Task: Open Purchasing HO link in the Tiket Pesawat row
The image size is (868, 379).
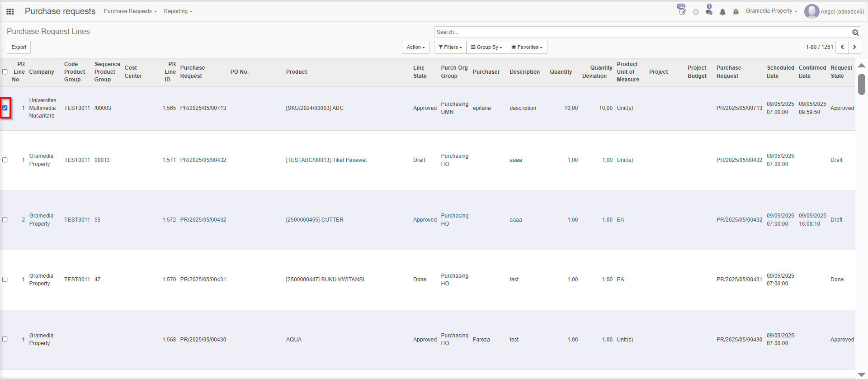Action: click(455, 160)
